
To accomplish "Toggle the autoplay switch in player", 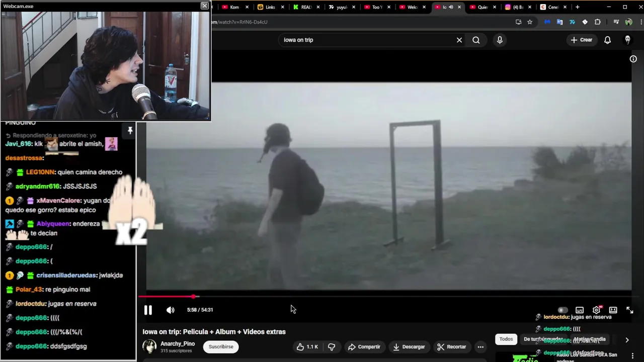I will 562,310.
